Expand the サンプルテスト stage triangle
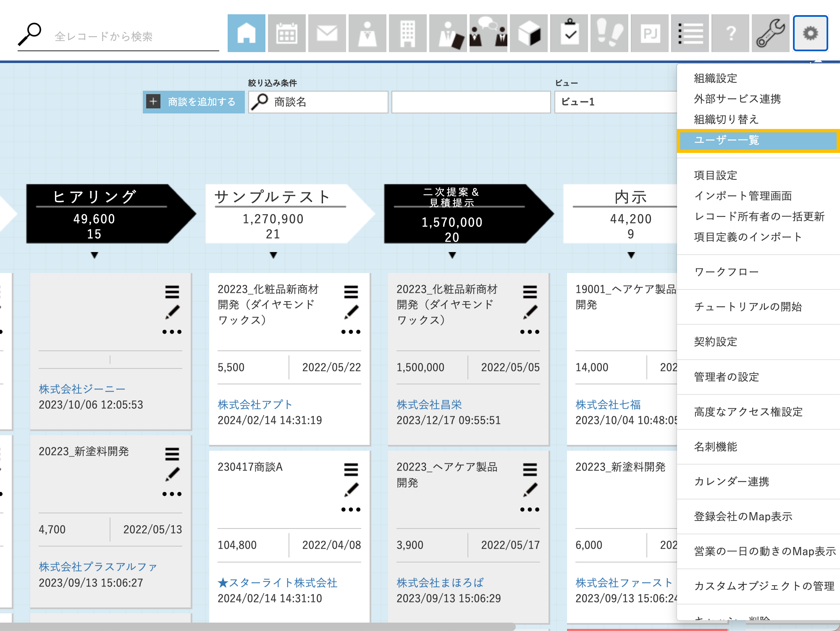Viewport: 840px width, 631px height. click(273, 255)
